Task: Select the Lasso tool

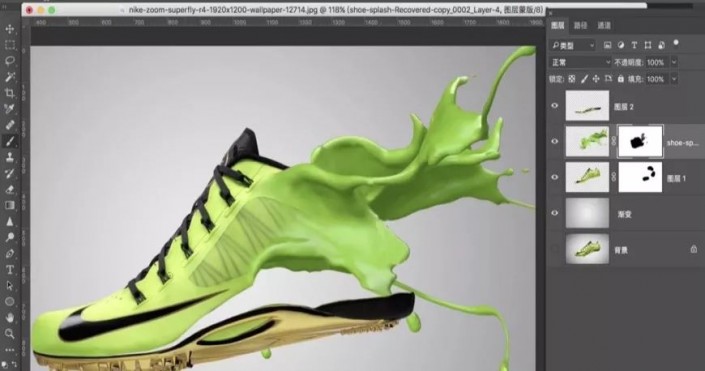Action: [9, 61]
